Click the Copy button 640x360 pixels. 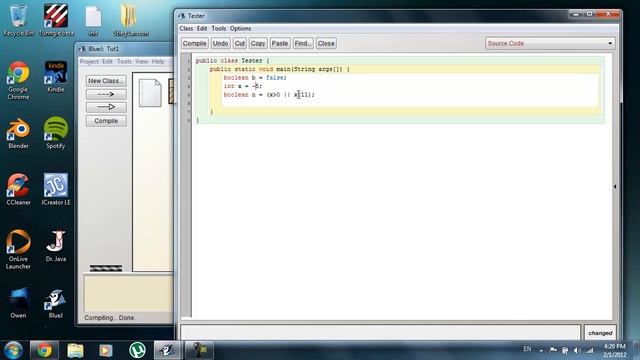tap(258, 43)
